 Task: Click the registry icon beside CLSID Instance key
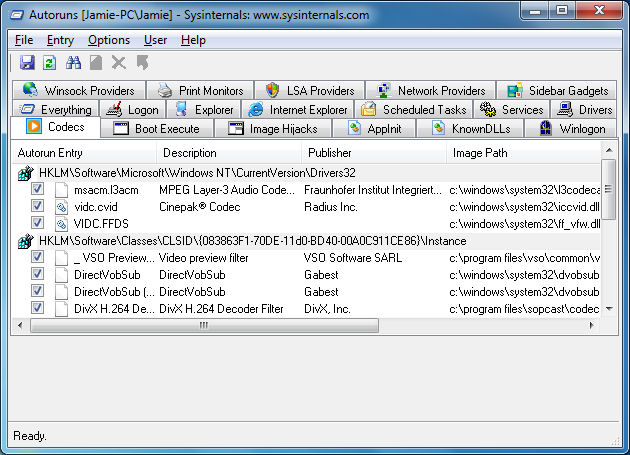click(x=26, y=241)
